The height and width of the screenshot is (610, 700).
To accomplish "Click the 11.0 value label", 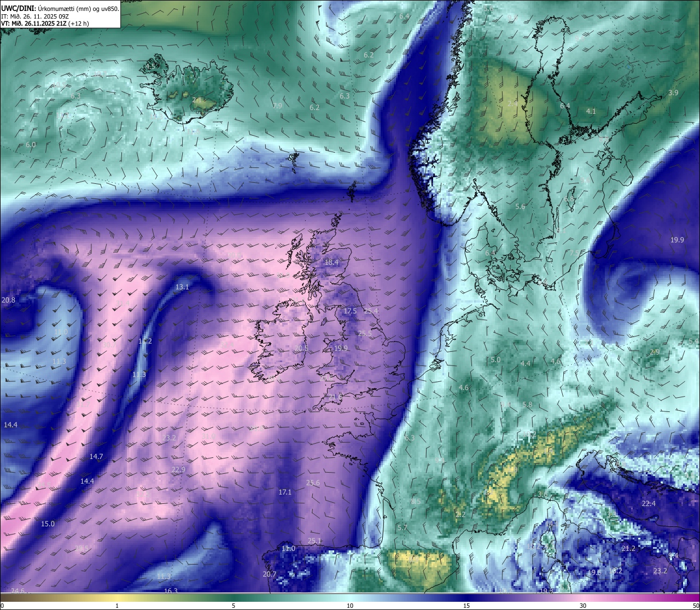I will click(288, 549).
